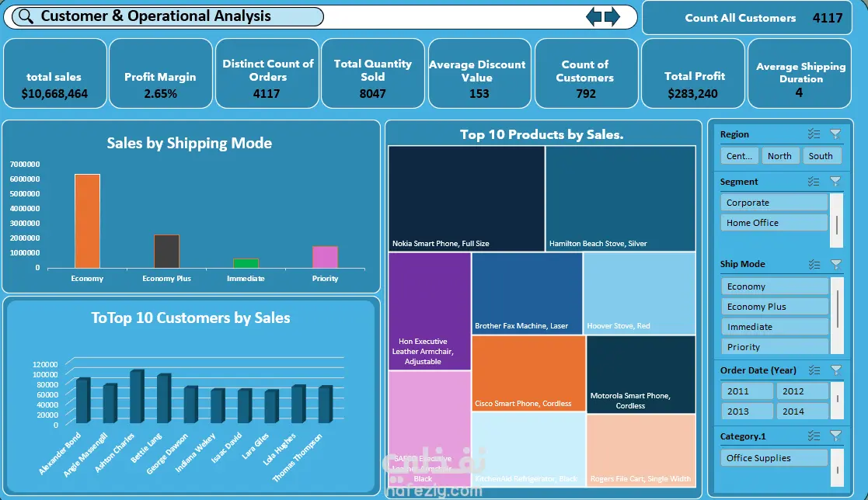Clear filter icon on Ship Mode slicer

(x=836, y=265)
